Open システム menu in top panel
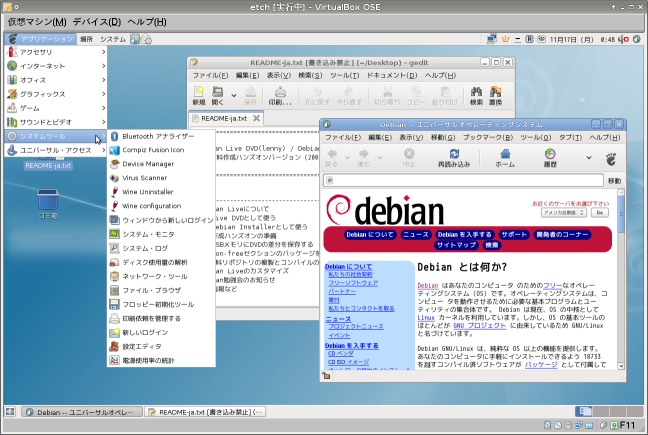The width and height of the screenshot is (648, 435). pos(113,39)
